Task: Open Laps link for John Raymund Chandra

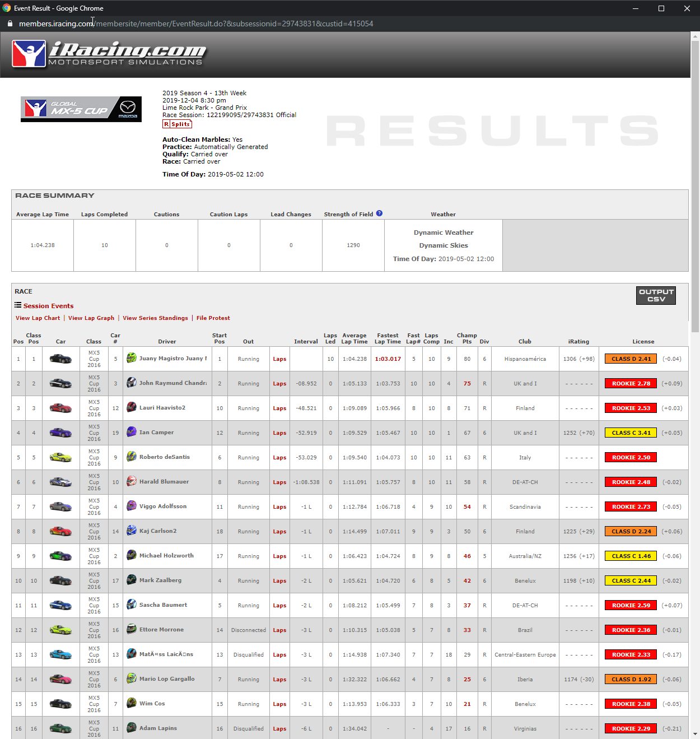Action: tap(279, 384)
